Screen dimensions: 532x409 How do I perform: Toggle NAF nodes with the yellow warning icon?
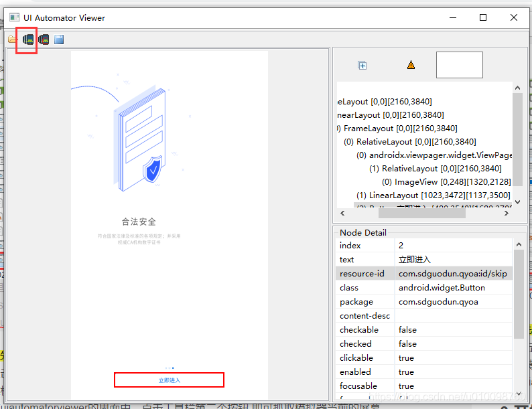[411, 65]
